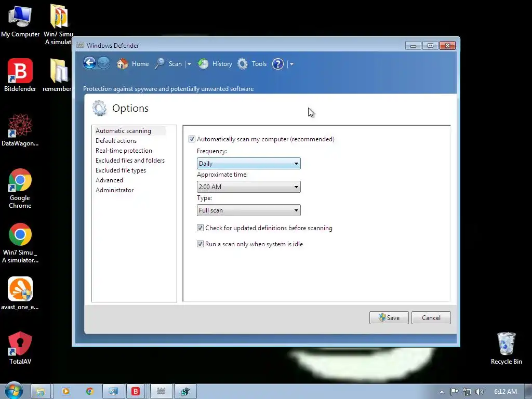Click Show desktop strip beside the clock

(x=528, y=391)
